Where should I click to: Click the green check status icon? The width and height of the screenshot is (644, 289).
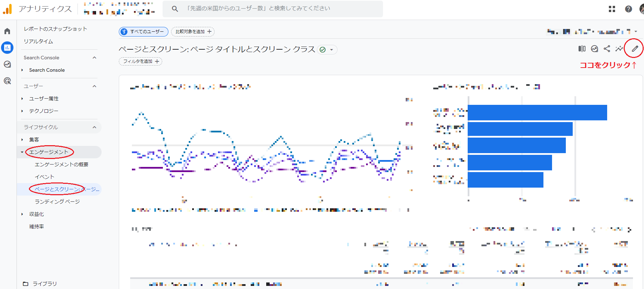323,50
